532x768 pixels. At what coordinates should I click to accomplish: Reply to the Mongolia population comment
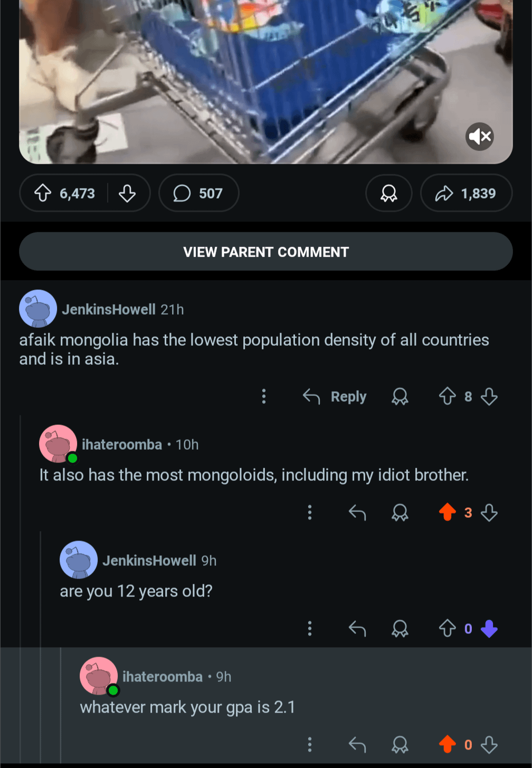[x=335, y=396]
